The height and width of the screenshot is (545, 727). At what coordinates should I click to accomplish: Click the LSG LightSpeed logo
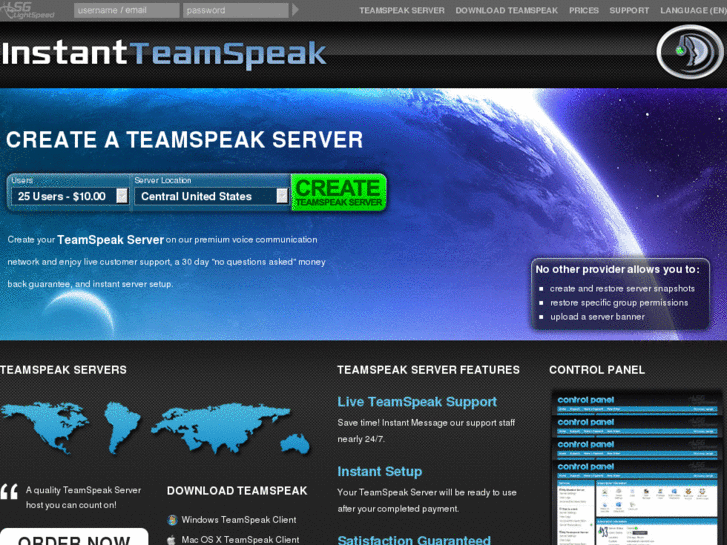click(28, 10)
